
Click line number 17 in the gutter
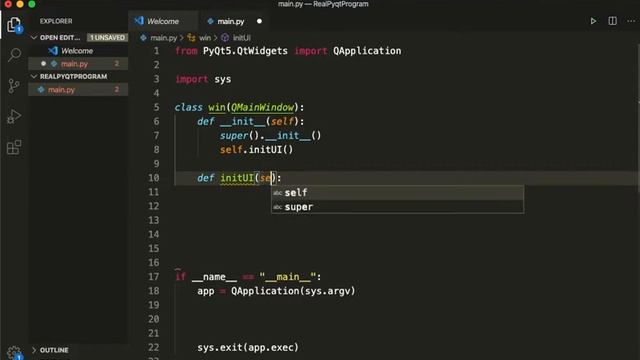tap(153, 277)
